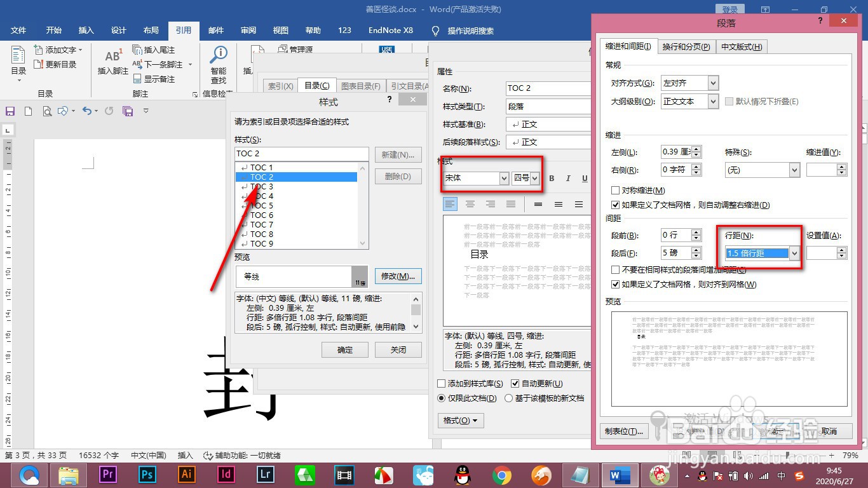Open the 后续段落样式 dropdown
This screenshot has height=488, width=868.
click(548, 142)
